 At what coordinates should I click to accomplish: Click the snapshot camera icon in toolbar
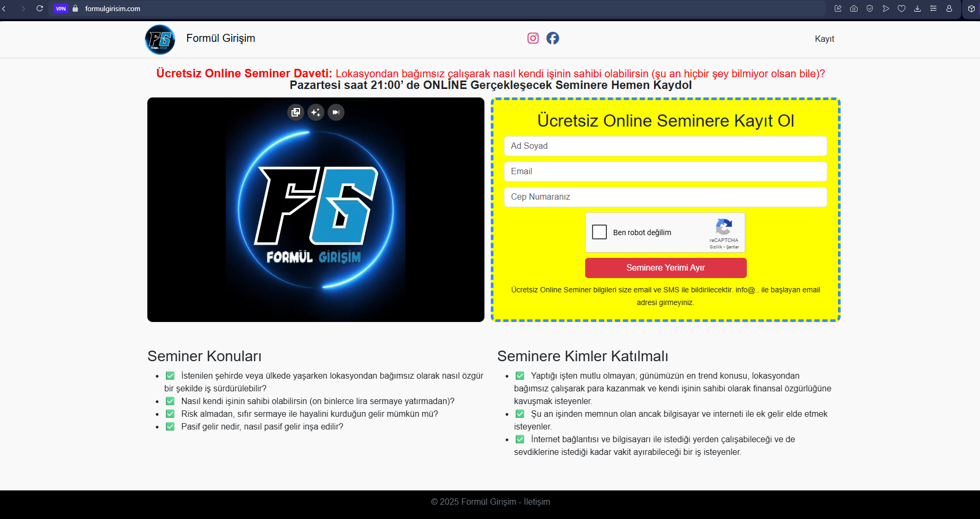854,8
